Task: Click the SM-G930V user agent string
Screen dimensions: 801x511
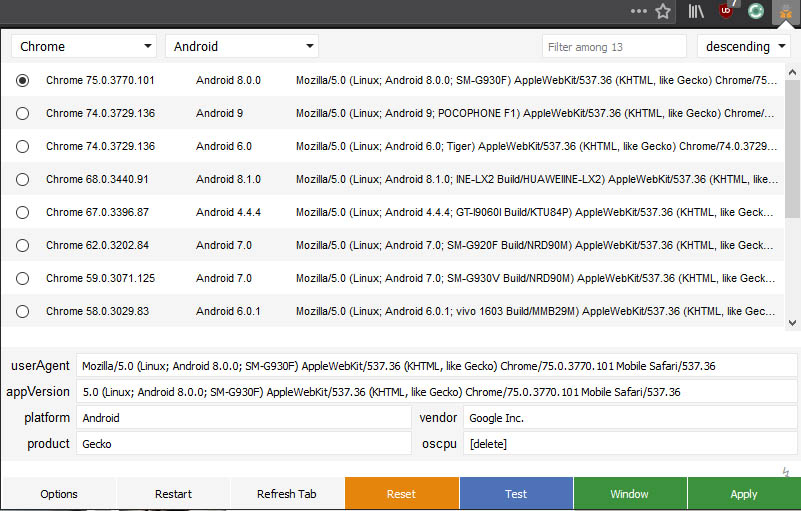Action: 535,278
